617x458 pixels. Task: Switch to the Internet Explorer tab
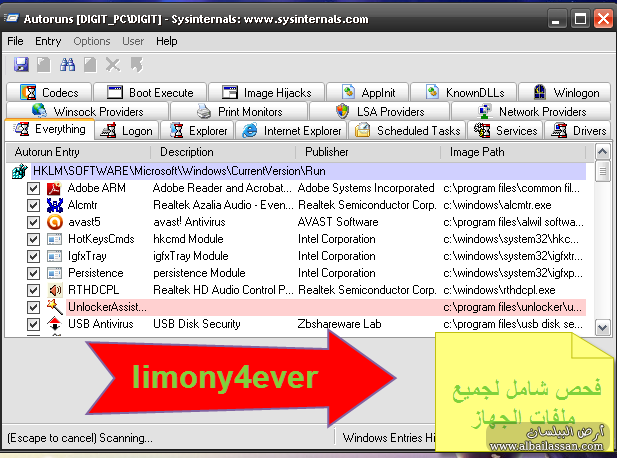click(x=291, y=130)
